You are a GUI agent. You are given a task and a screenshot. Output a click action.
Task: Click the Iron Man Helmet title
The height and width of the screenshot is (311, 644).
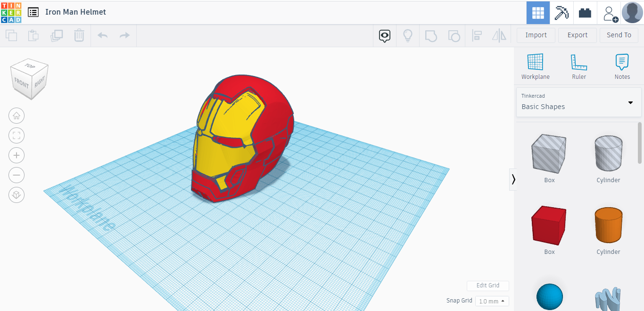pyautogui.click(x=75, y=12)
